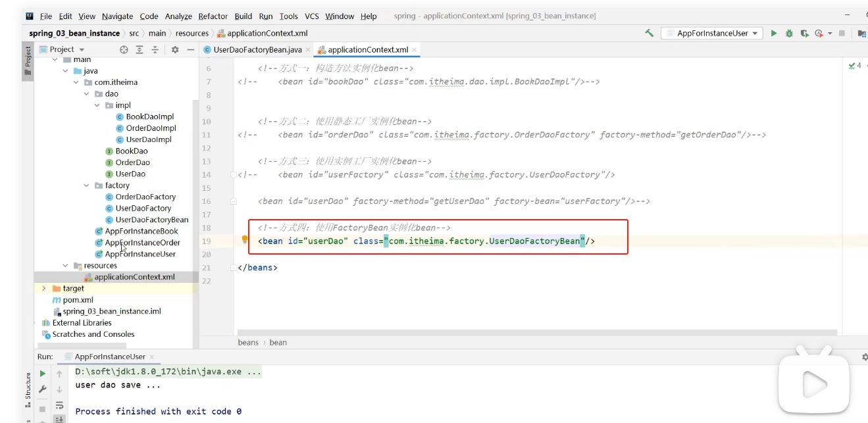Click the Collapse All icon in the Project panel
Image resolution: width=868 pixels, height=423 pixels.
(155, 49)
